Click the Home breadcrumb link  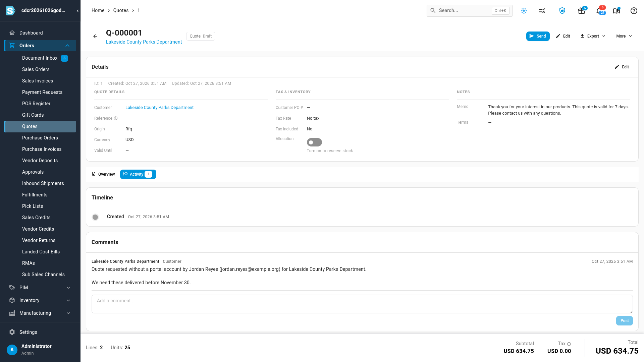tap(98, 10)
